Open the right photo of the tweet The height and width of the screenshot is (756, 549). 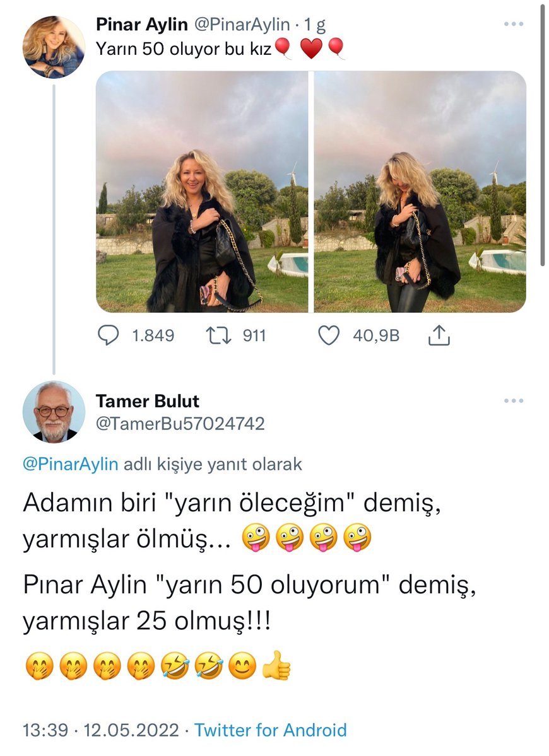tap(420, 192)
